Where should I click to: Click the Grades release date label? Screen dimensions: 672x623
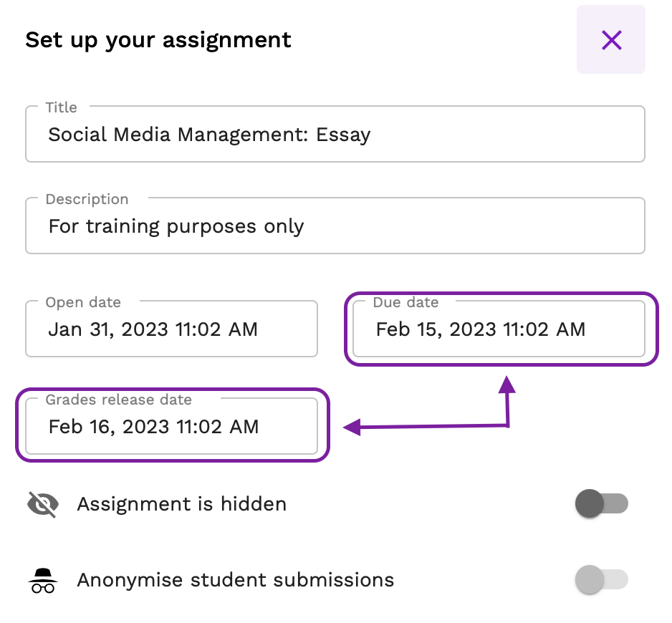[x=119, y=400]
